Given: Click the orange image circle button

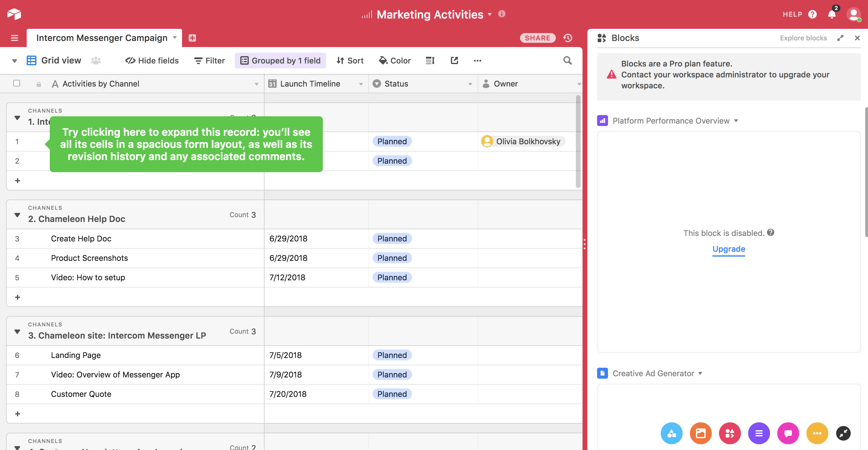Looking at the screenshot, I should click(x=701, y=433).
